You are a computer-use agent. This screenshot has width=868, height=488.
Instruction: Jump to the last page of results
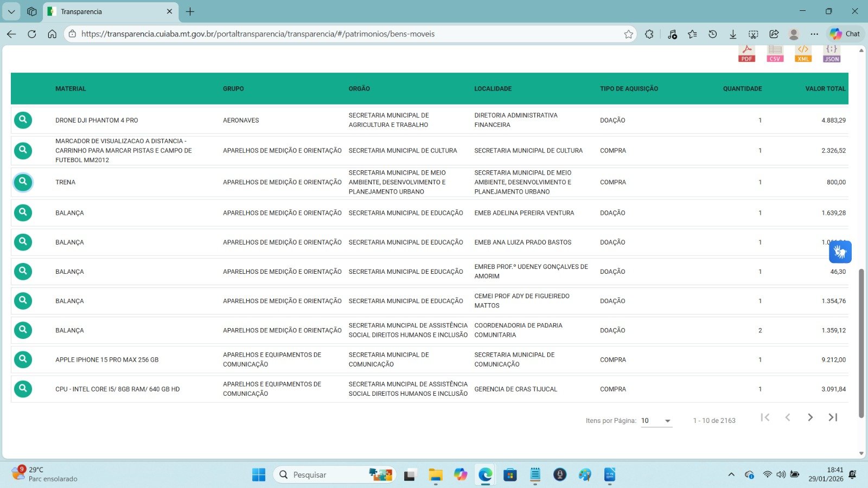point(833,418)
